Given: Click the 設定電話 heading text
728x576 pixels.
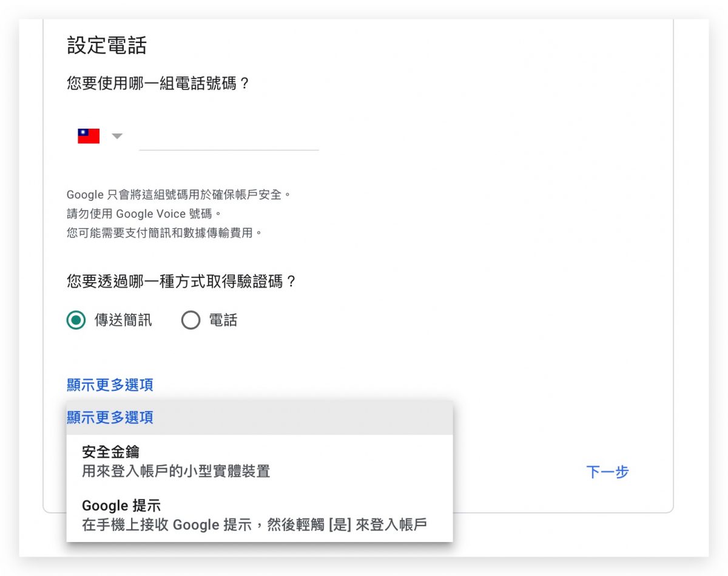Looking at the screenshot, I should 107,46.
